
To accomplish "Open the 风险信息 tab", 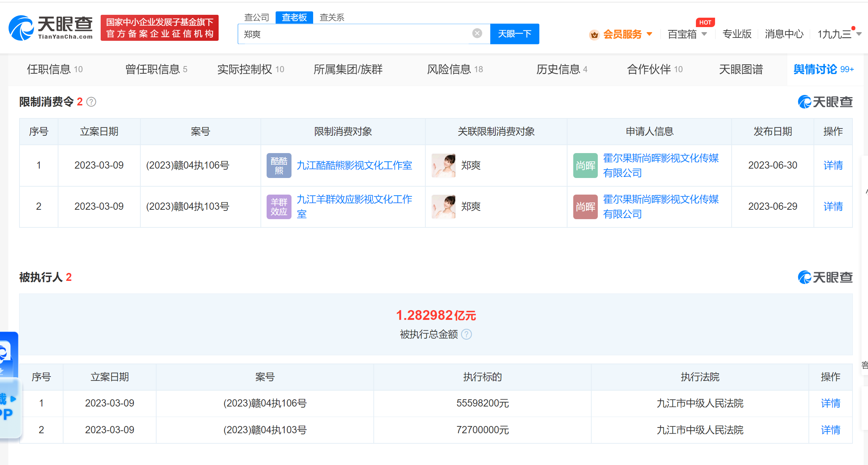I will click(x=448, y=69).
